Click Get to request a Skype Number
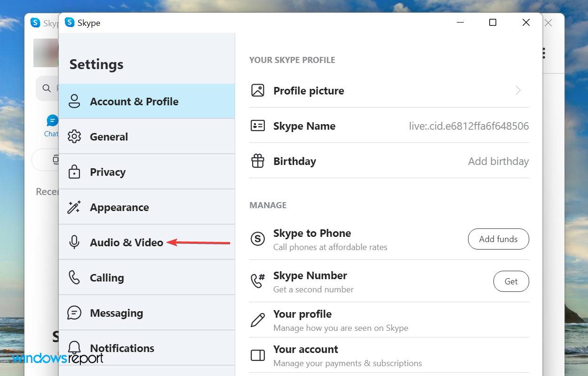This screenshot has width=588, height=376. (511, 281)
